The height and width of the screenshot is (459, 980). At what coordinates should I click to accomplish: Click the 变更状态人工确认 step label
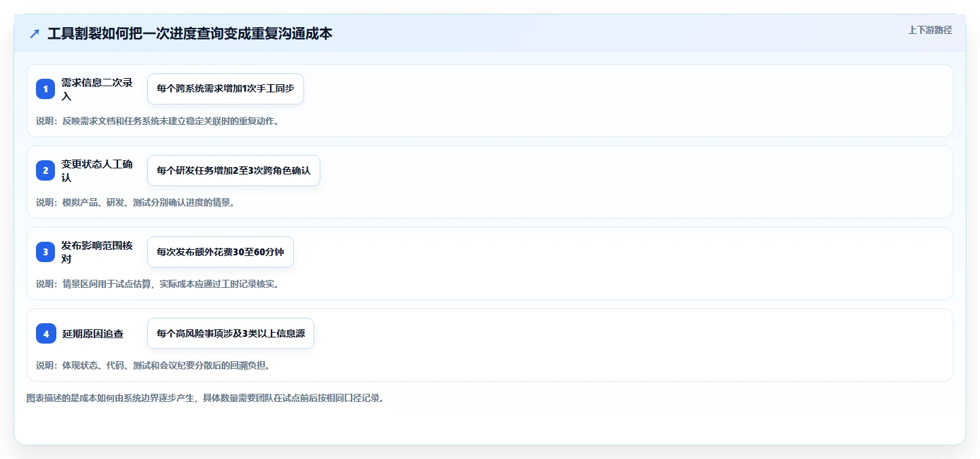97,170
